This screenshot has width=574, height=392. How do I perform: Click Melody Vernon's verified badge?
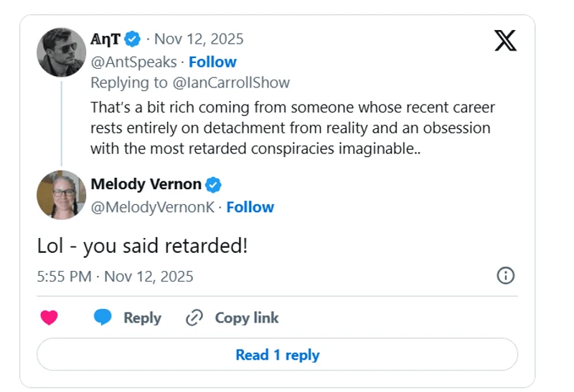tap(213, 185)
